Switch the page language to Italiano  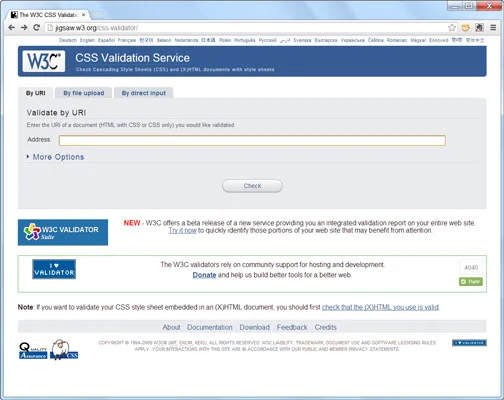click(x=164, y=40)
